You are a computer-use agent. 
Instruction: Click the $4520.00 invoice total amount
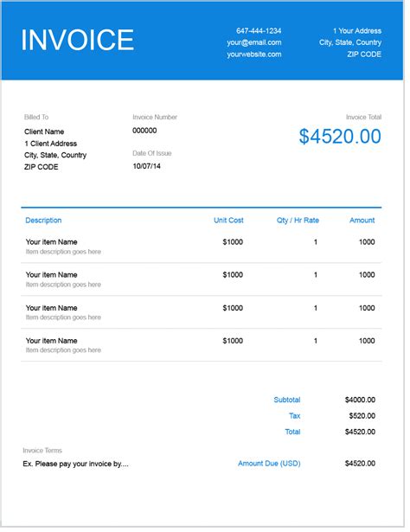coord(340,137)
